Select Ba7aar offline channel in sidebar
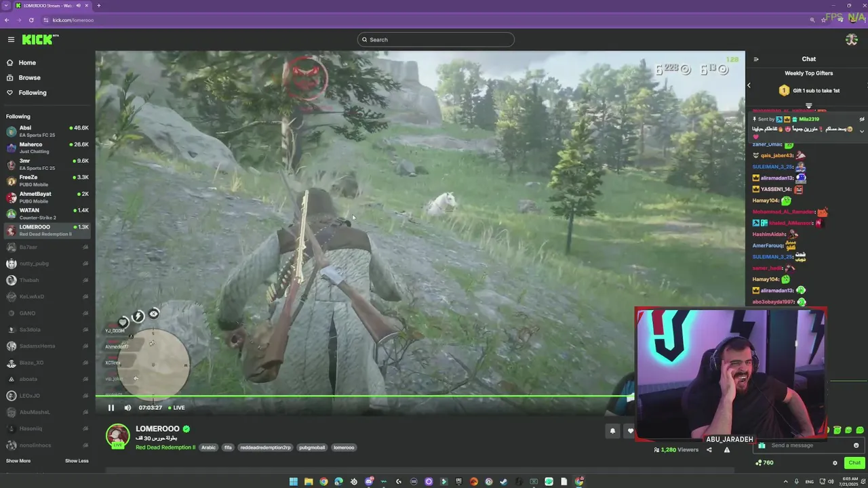 [47, 247]
